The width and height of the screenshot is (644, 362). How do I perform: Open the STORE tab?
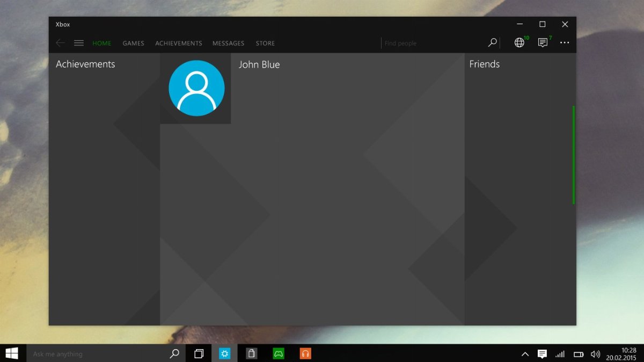click(x=265, y=44)
